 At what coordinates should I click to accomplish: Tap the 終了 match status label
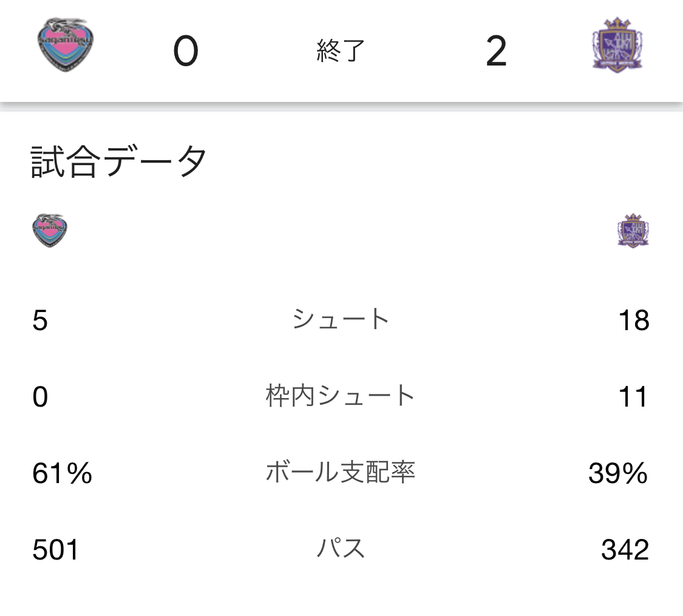(341, 52)
